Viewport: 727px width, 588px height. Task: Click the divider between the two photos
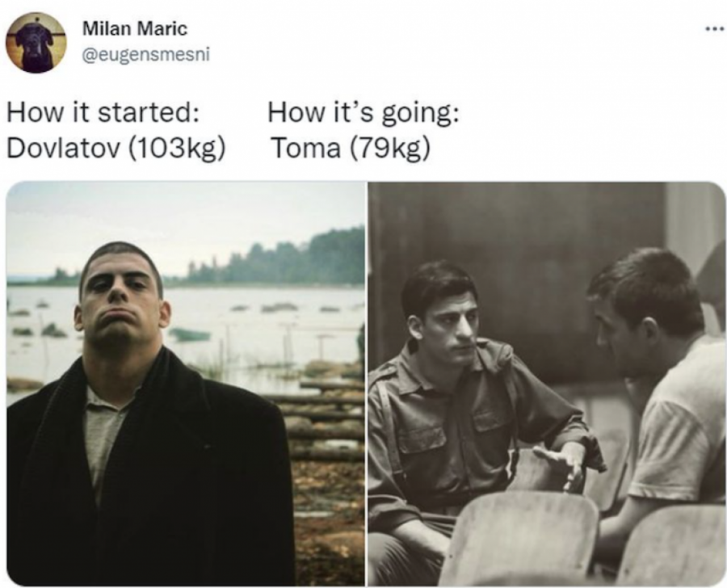pos(367,384)
